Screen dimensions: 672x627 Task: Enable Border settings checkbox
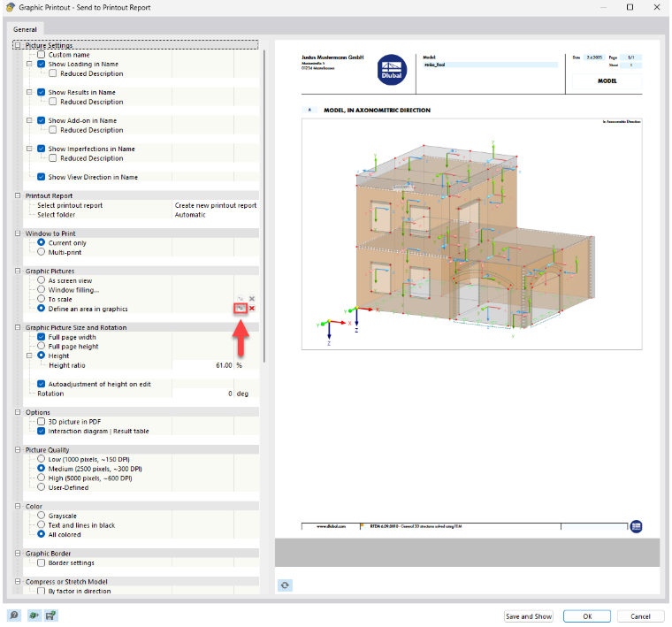pyautogui.click(x=42, y=562)
